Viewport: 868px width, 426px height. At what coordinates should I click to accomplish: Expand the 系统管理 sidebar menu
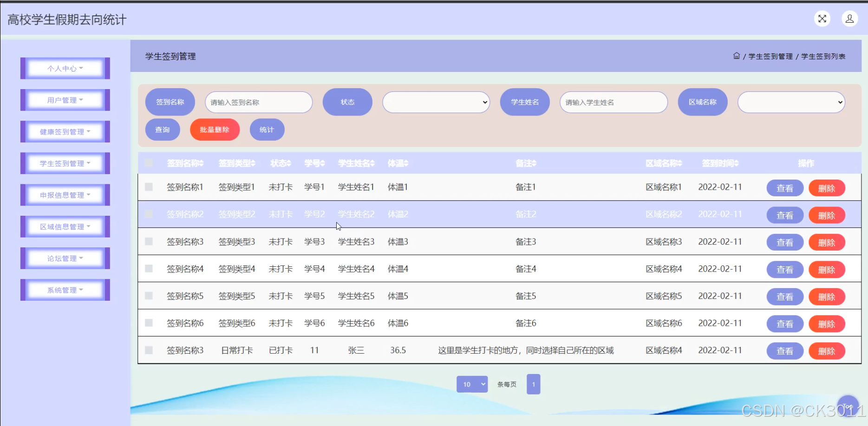[65, 290]
